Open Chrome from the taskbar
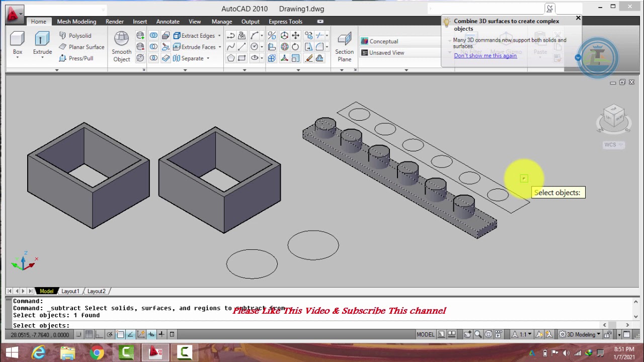644x362 pixels. (x=97, y=353)
